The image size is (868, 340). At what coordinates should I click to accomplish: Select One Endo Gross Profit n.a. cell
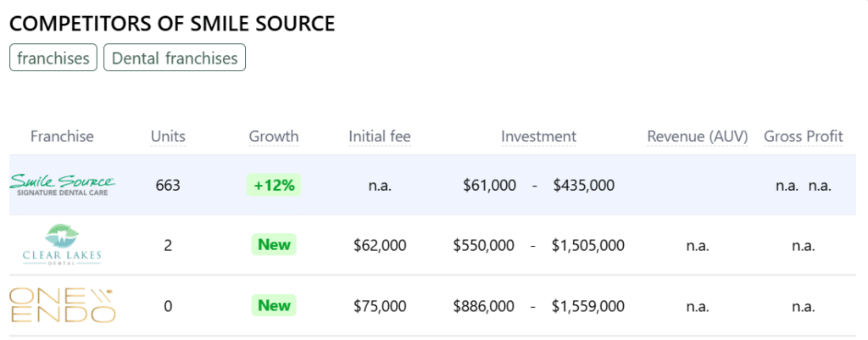[804, 306]
